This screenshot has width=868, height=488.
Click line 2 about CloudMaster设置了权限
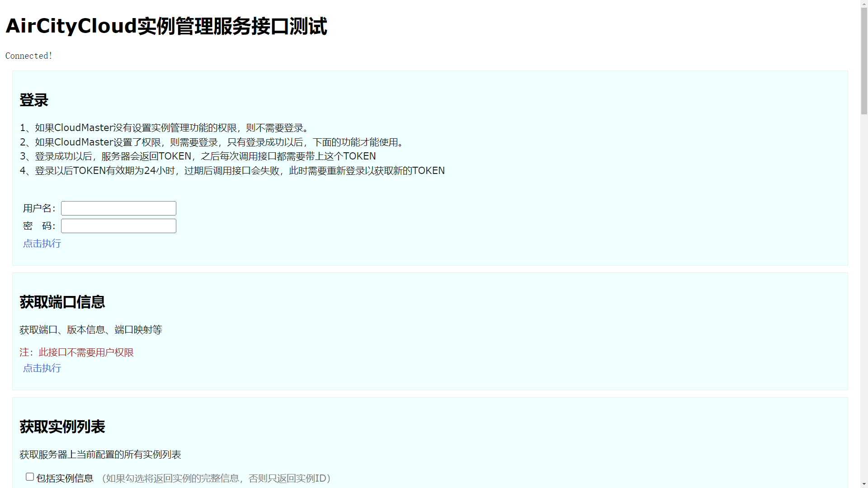(213, 142)
